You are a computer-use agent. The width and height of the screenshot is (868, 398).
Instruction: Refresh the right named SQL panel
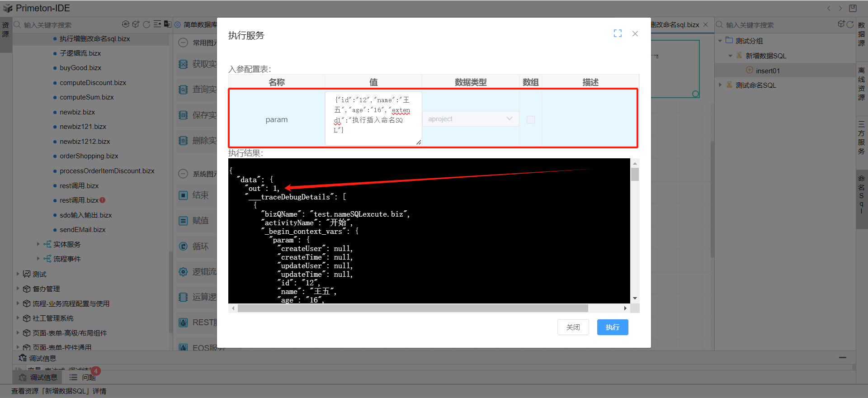click(850, 24)
